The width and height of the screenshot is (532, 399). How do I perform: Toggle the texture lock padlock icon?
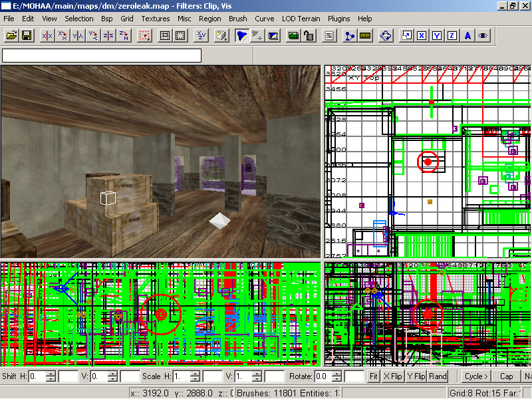(x=309, y=35)
